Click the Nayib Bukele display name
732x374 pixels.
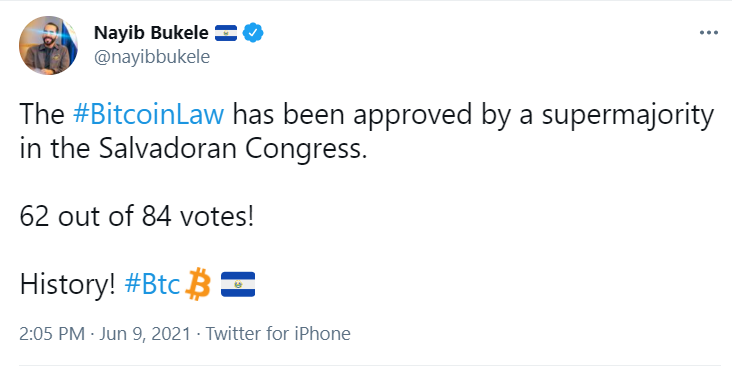(151, 33)
